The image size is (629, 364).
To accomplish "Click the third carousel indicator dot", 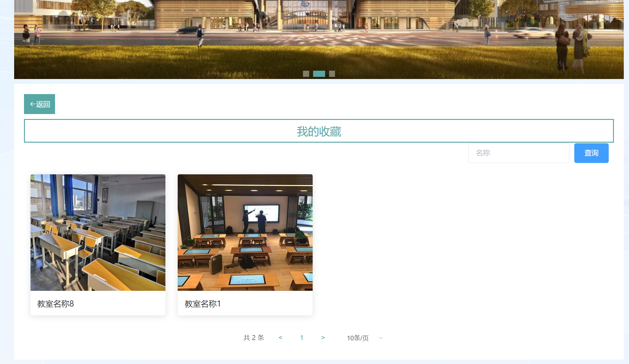I will coord(332,74).
